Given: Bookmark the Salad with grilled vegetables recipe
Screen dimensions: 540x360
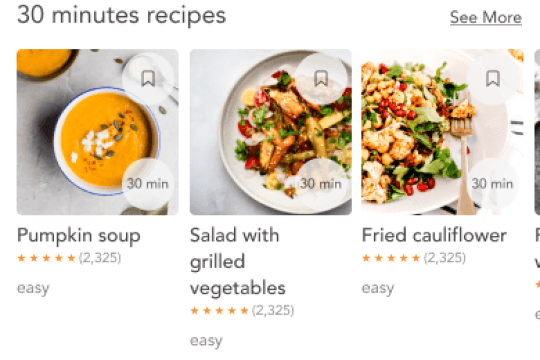Looking at the screenshot, I should pos(321,79).
